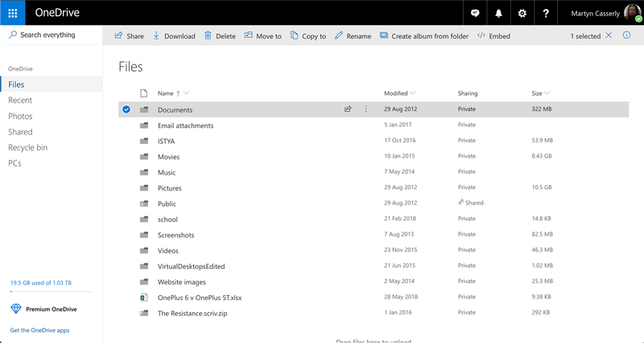Viewport: 644px width, 362px height.
Task: Open Modified column sort dropdown
Action: point(412,93)
